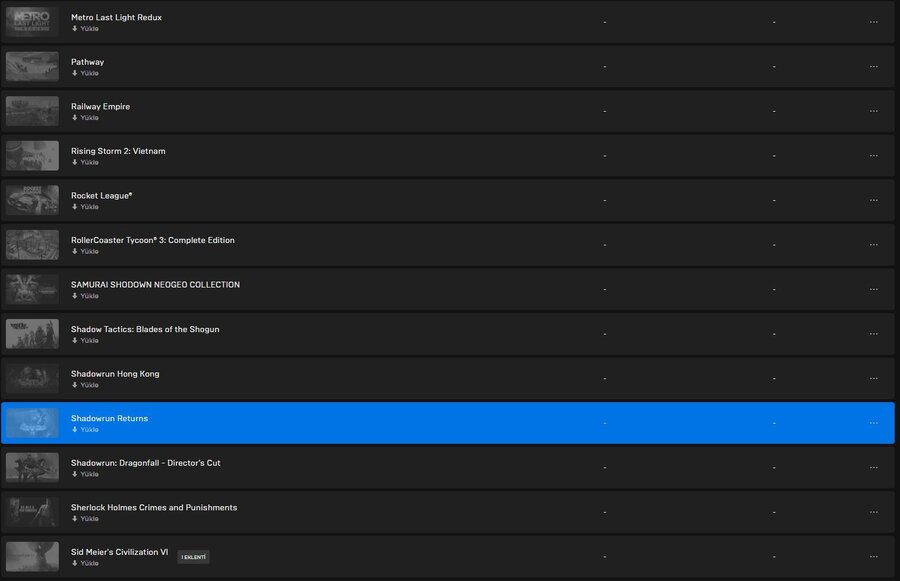Viewport: 900px width, 581px height.
Task: Click download arrow icon under Rising Storm 2: Vietnam
Action: 74,162
